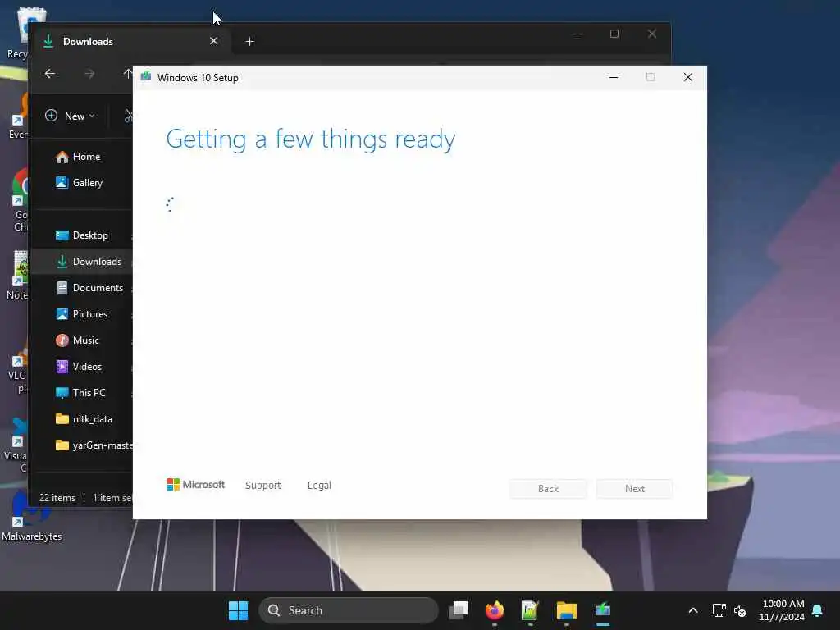The image size is (840, 630).
Task: Add a new tab in File Explorer
Action: point(249,41)
